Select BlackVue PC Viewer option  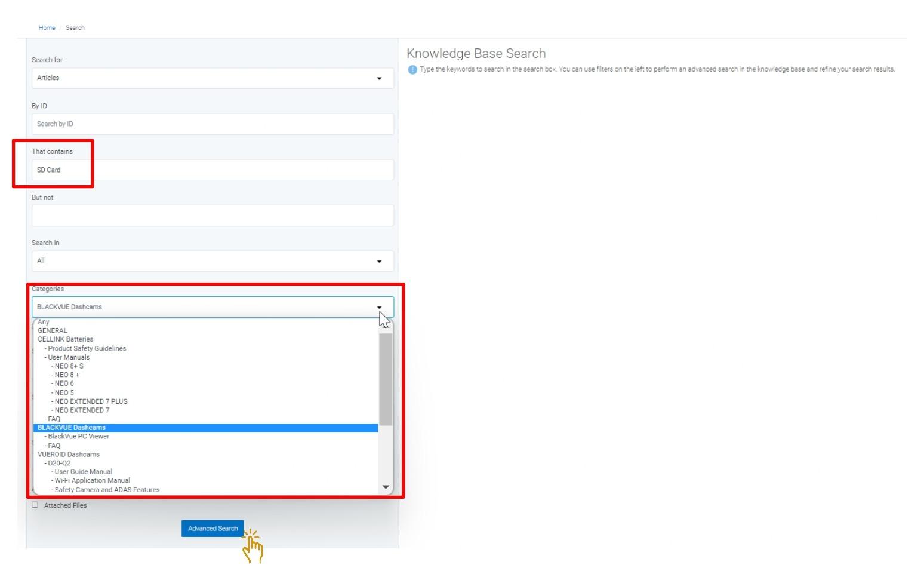[78, 437]
